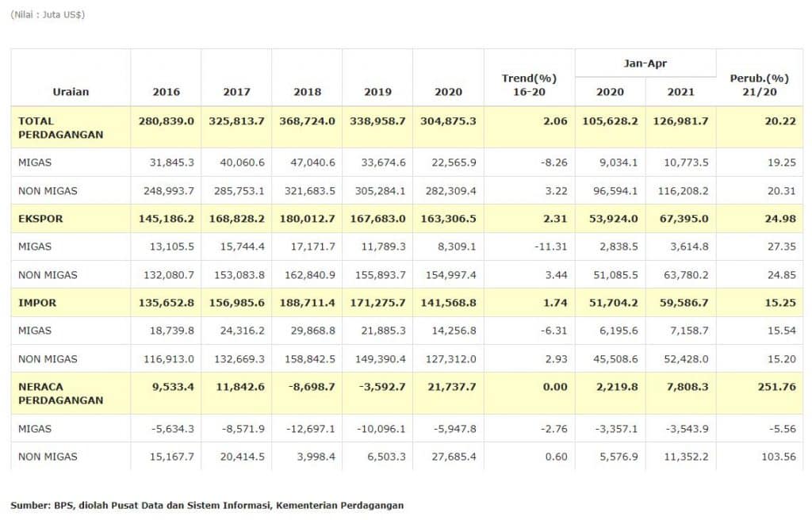Click the Trend(%) 16-20 column header
Image resolution: width=812 pixels, height=520 pixels.
pos(529,85)
